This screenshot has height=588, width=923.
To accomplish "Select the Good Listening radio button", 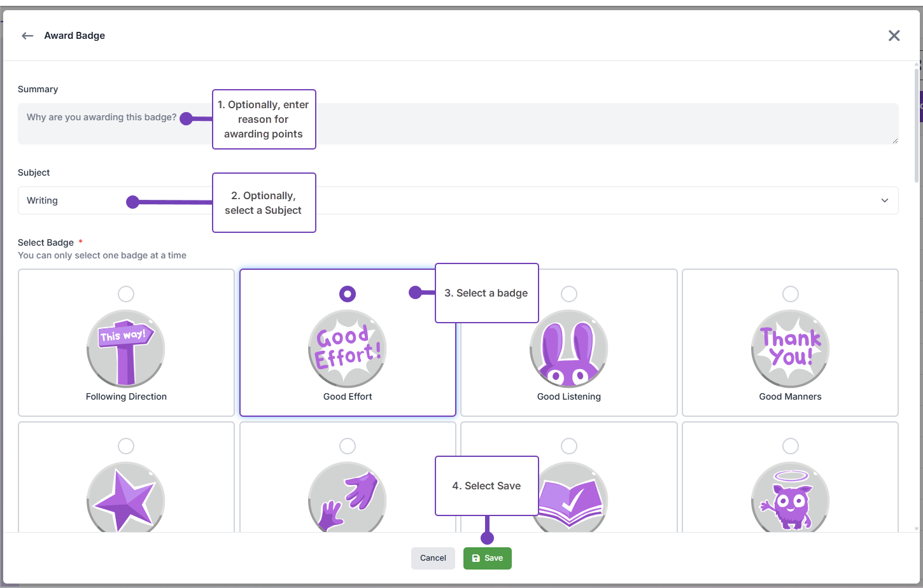I will [569, 294].
